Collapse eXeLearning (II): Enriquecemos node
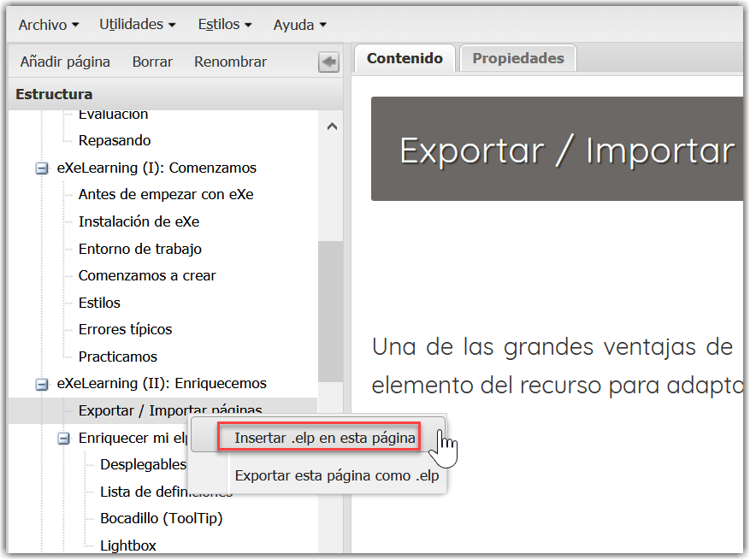 pyautogui.click(x=41, y=384)
